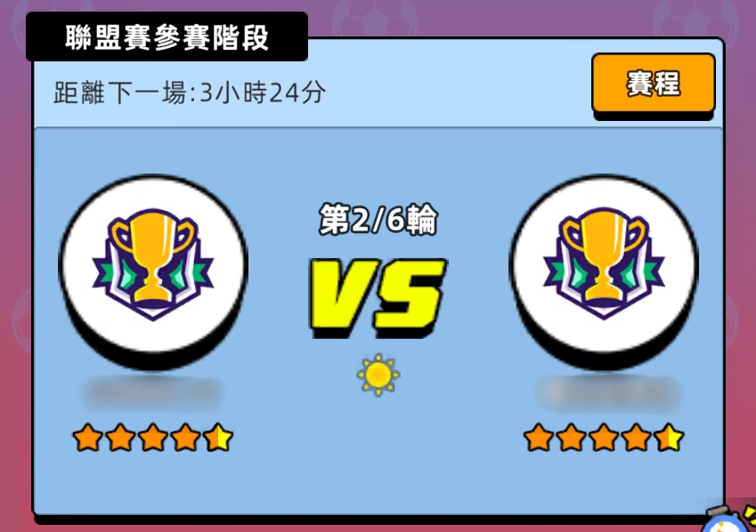Click the left team's first star
This screenshot has width=756, height=532.
88,438
